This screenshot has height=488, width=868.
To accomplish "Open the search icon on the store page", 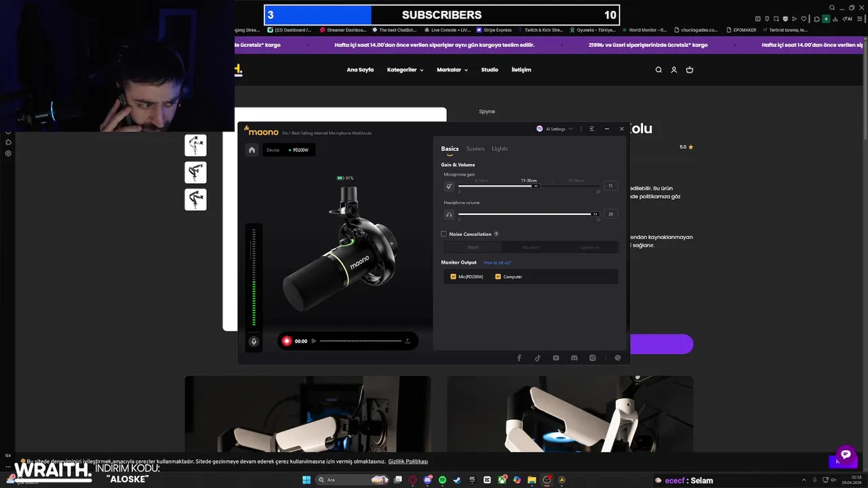I will [658, 70].
